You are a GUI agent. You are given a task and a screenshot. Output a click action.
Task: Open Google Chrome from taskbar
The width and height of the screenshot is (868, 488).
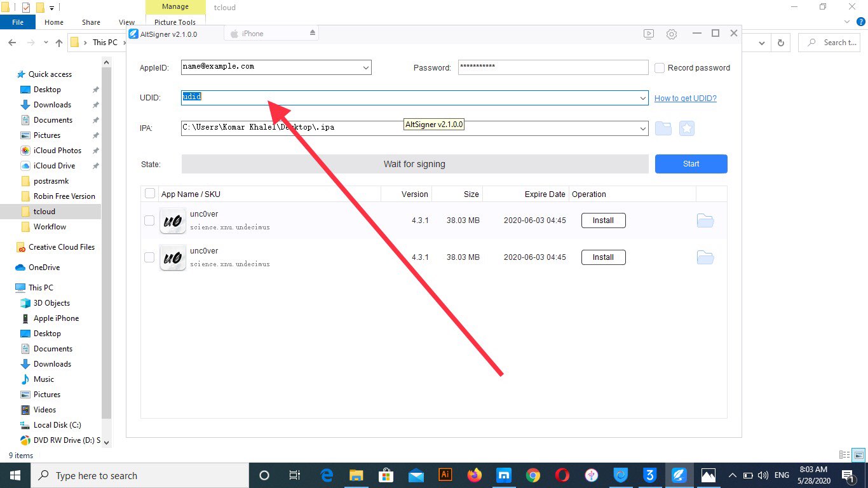click(x=532, y=475)
